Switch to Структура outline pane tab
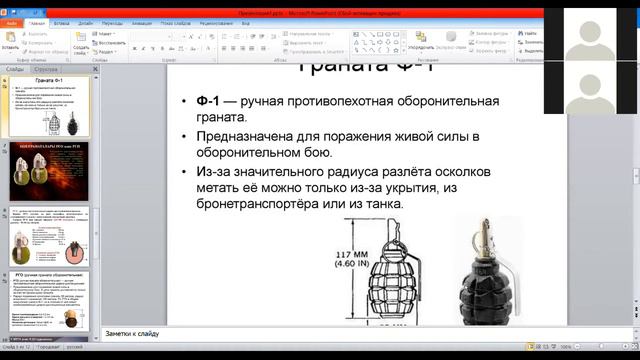Viewport: 640px width, 360px height. [45, 69]
